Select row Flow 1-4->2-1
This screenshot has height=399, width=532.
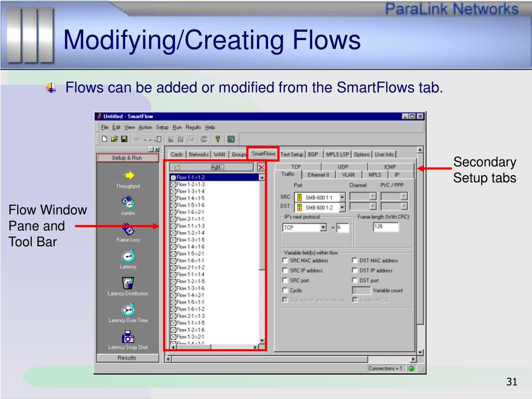(215, 295)
